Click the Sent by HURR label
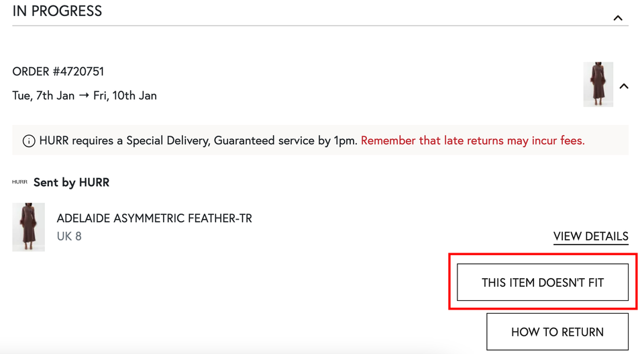The image size is (644, 354). click(71, 182)
